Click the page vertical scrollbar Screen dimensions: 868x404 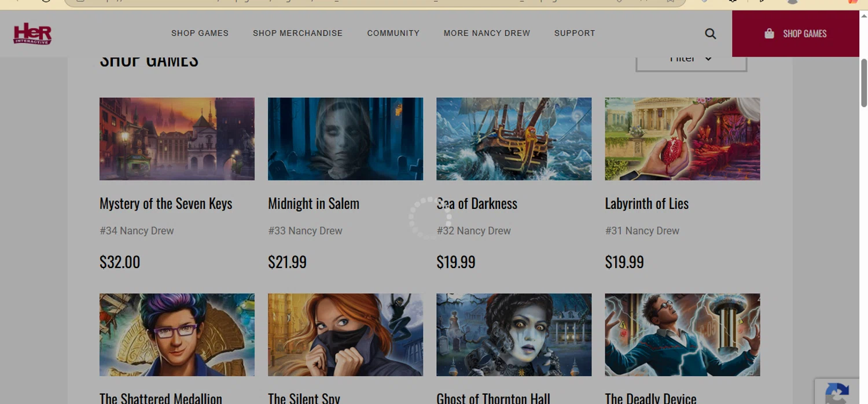point(863,83)
